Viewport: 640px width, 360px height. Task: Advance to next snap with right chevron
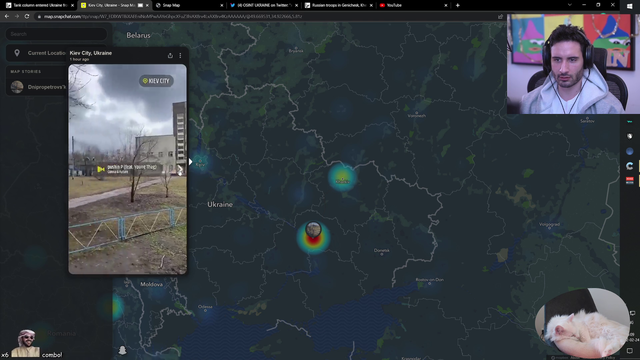pos(180,168)
